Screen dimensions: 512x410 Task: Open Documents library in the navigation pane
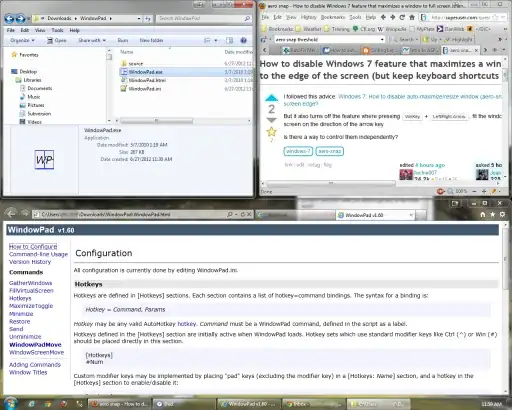[x=40, y=88]
